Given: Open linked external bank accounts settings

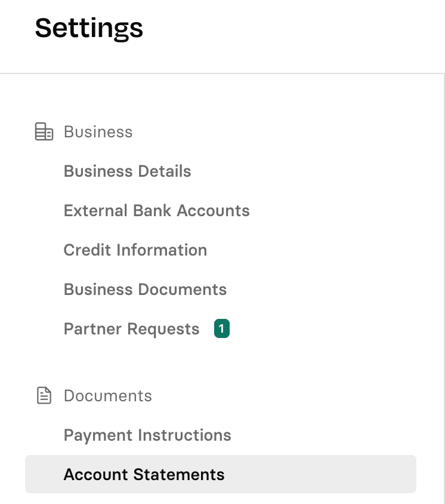Looking at the screenshot, I should coord(156,211).
